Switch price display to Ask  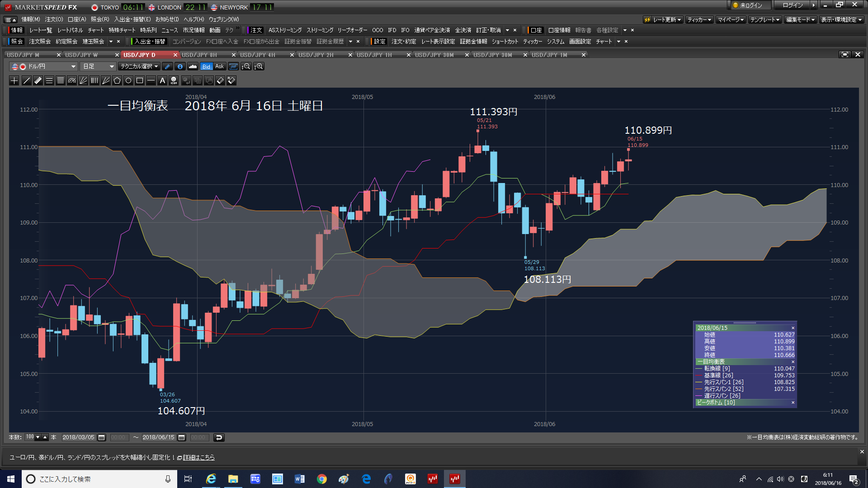[x=219, y=66]
